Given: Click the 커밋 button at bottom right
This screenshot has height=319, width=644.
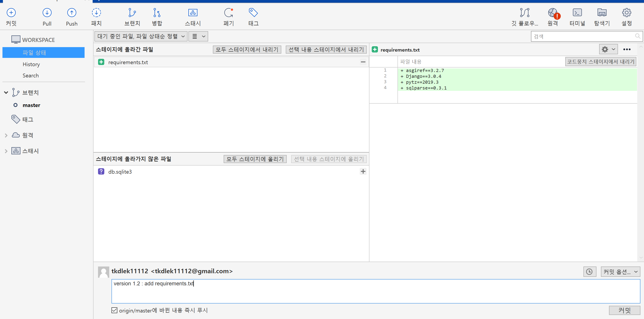Looking at the screenshot, I should 624,310.
